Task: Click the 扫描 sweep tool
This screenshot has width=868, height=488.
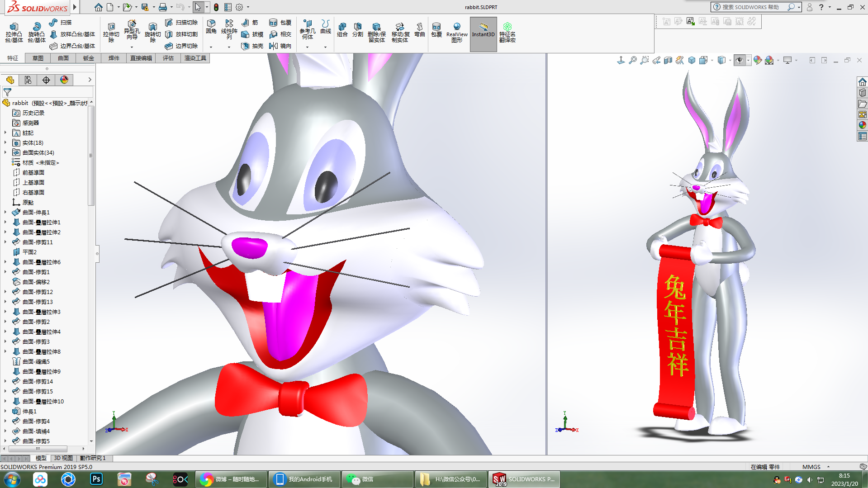Action: pyautogui.click(x=61, y=22)
